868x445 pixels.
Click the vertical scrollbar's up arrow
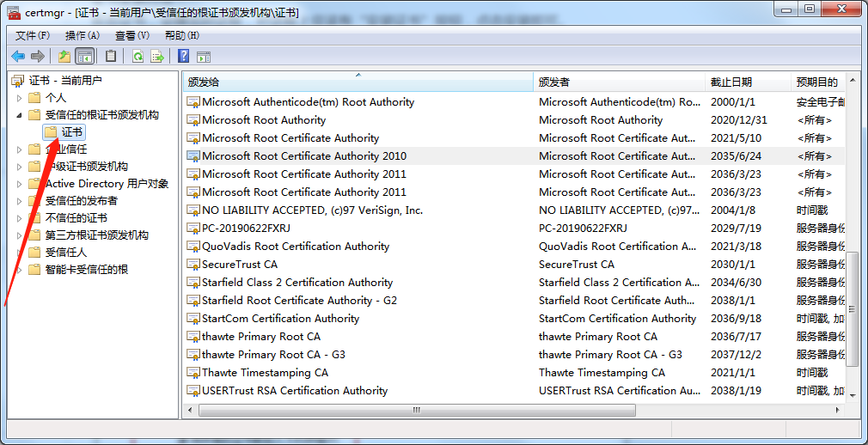tap(852, 79)
